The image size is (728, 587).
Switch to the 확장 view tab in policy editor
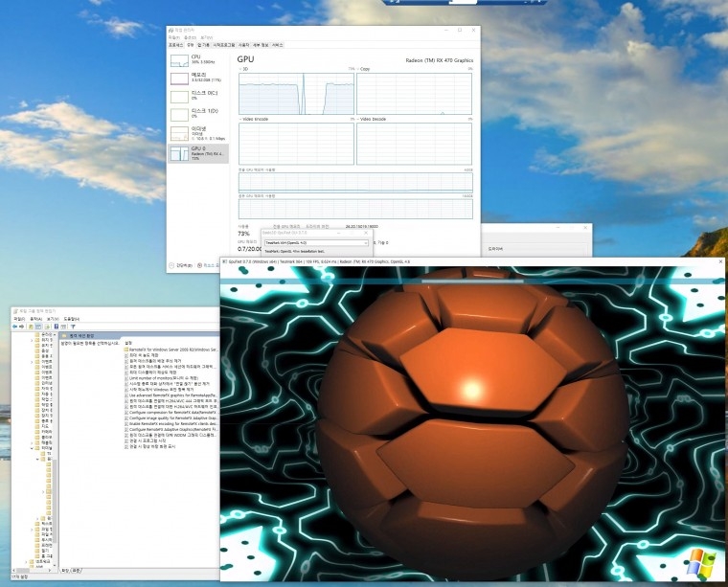[x=66, y=571]
